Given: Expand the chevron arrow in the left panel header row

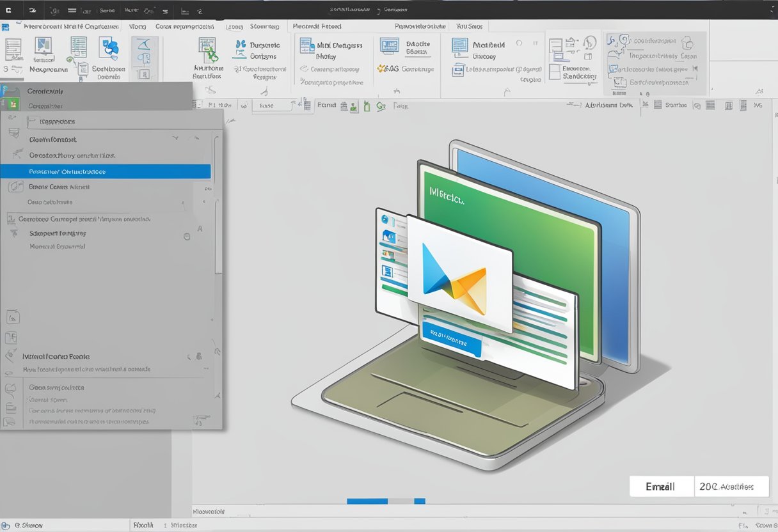Looking at the screenshot, I should click(175, 139).
